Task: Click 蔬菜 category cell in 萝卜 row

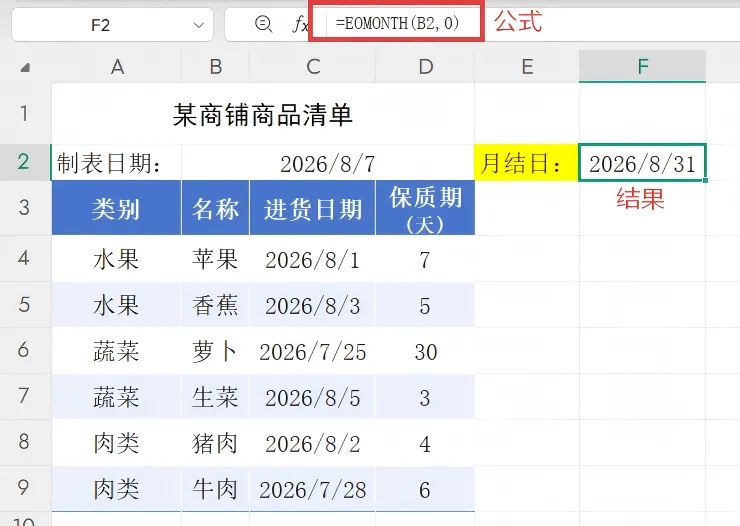Action: (117, 351)
